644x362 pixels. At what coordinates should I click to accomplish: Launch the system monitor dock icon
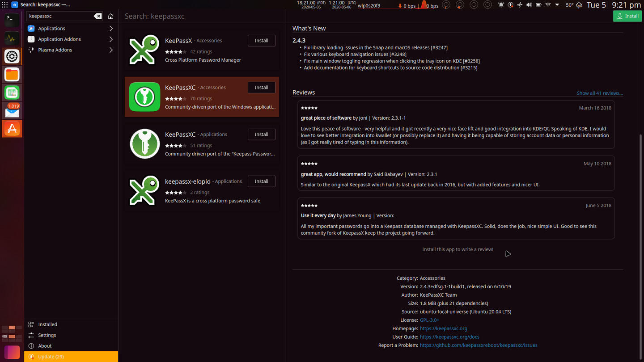click(12, 38)
